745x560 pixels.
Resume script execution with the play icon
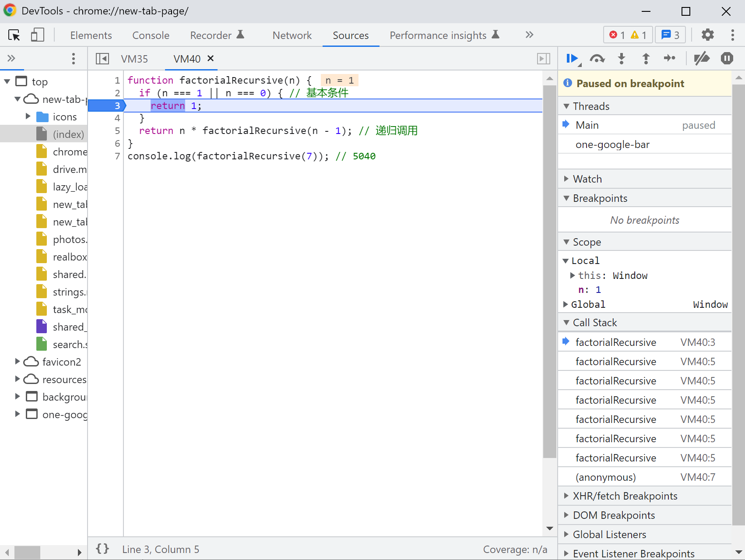572,59
